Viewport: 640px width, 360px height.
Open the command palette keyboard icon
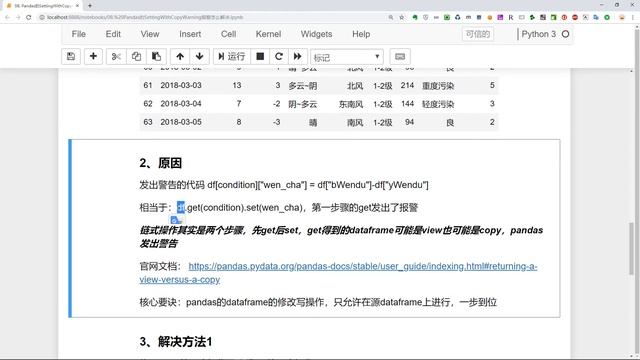click(x=400, y=57)
